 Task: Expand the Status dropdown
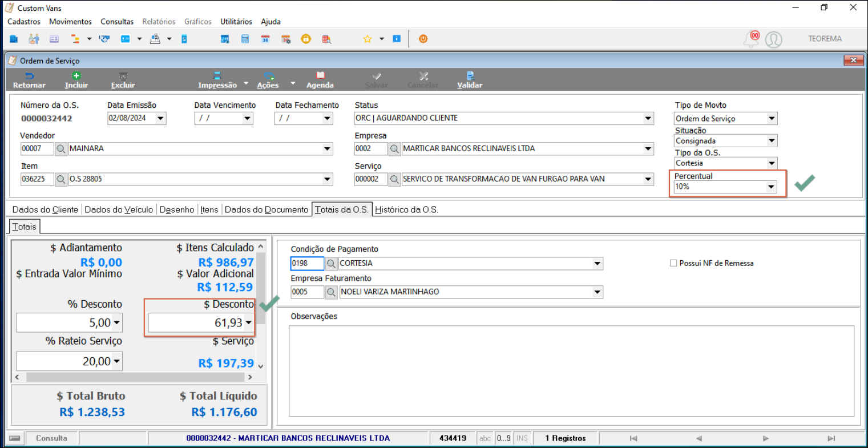pos(648,118)
